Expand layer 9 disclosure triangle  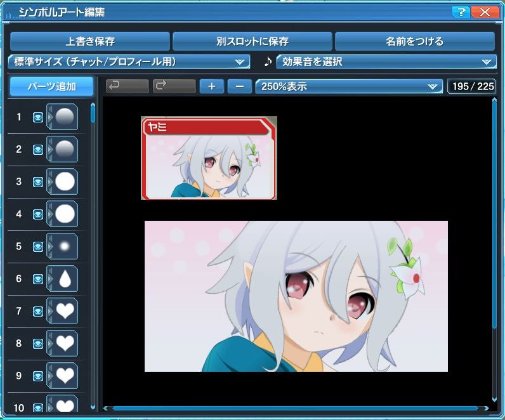(50, 376)
